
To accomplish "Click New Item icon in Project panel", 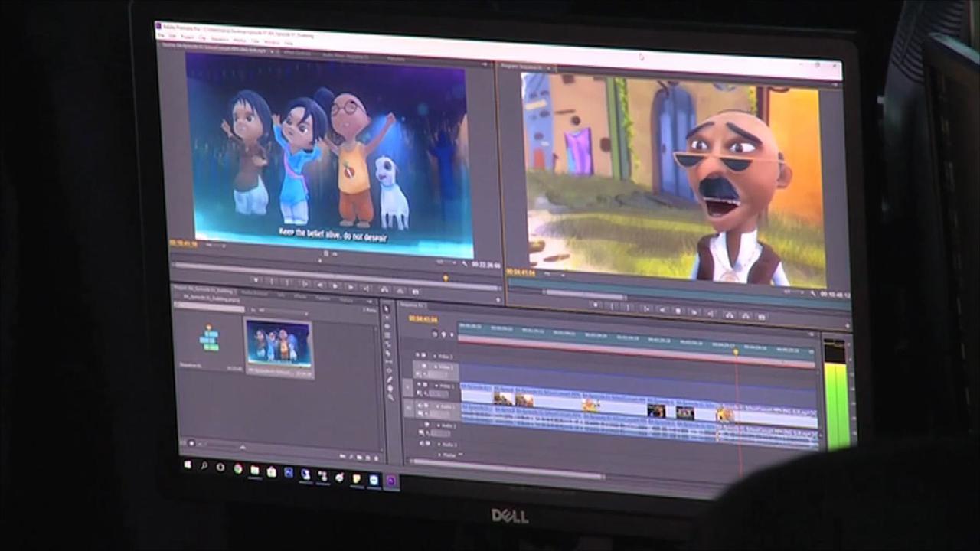I will pos(367,457).
